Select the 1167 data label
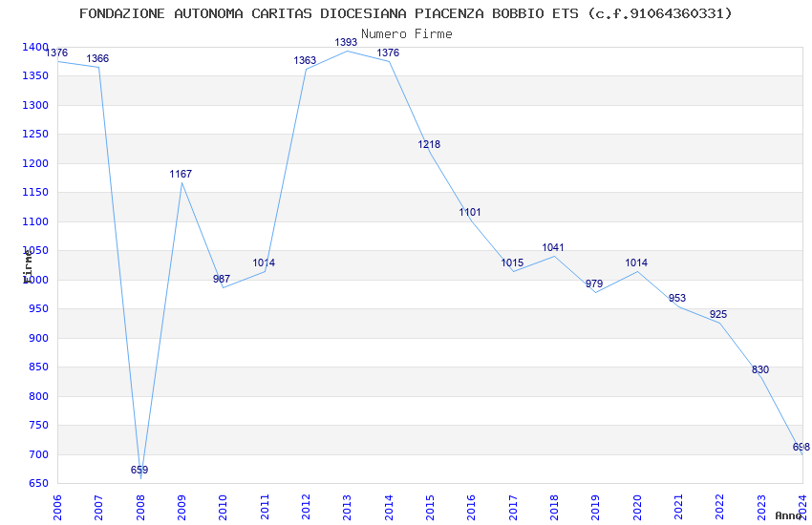This screenshot has height=525, width=812. coord(181,174)
